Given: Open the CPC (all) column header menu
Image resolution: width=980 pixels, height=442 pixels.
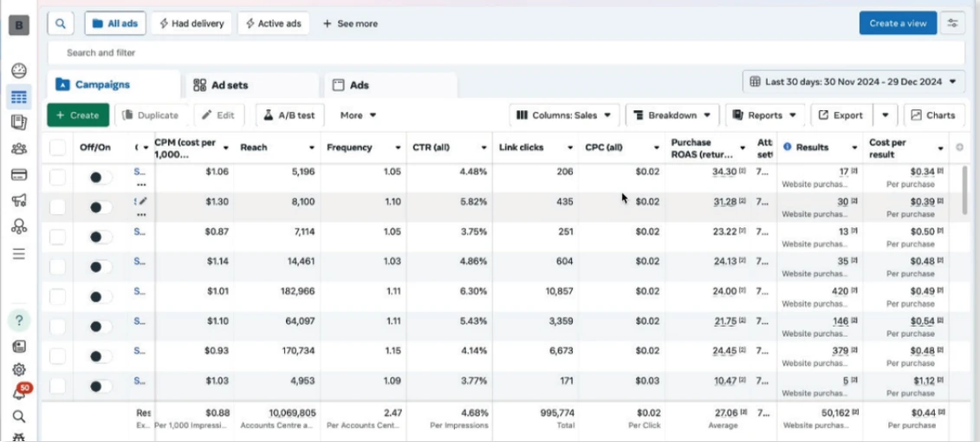Looking at the screenshot, I should click(656, 148).
